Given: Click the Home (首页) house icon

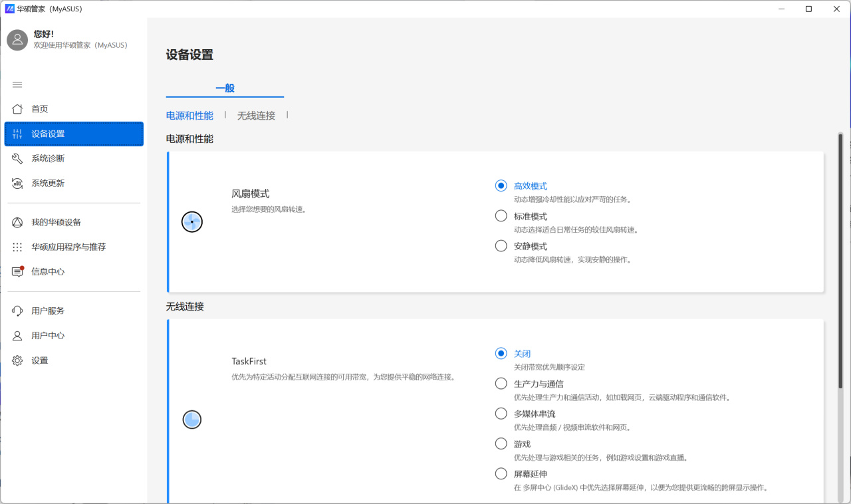Looking at the screenshot, I should click(17, 109).
